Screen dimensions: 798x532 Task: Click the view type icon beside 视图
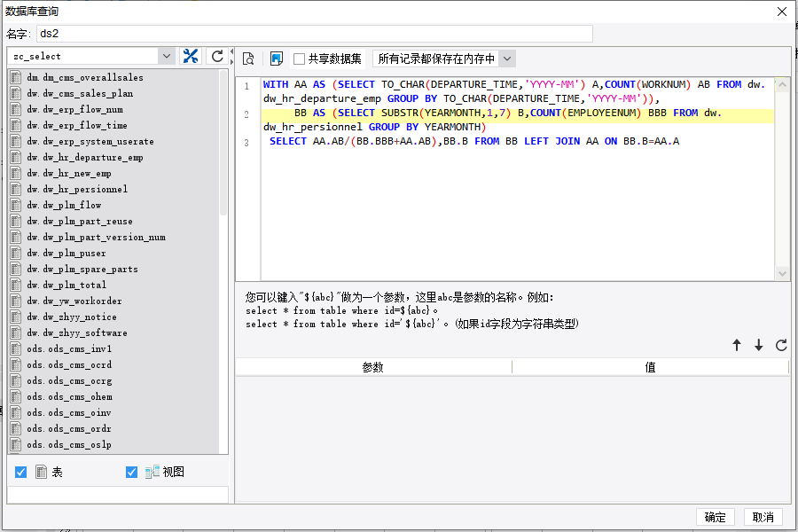[x=153, y=472]
